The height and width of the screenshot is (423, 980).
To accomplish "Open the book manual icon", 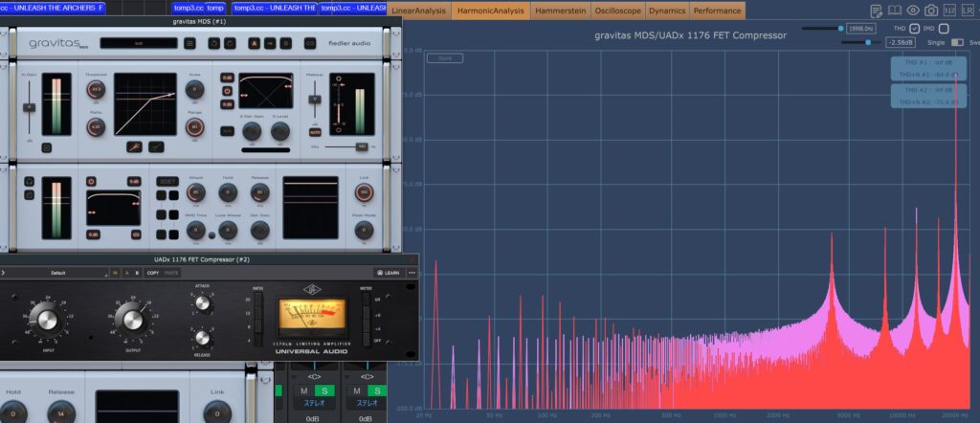I will coord(894,11).
